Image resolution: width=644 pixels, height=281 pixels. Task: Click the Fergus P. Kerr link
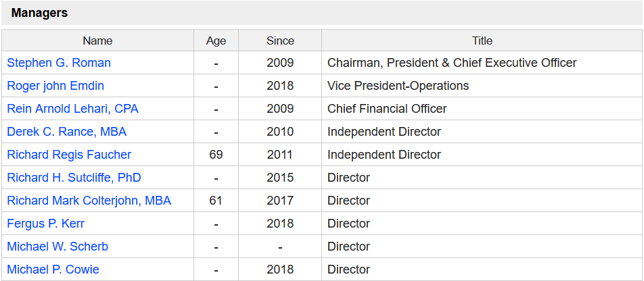point(45,224)
